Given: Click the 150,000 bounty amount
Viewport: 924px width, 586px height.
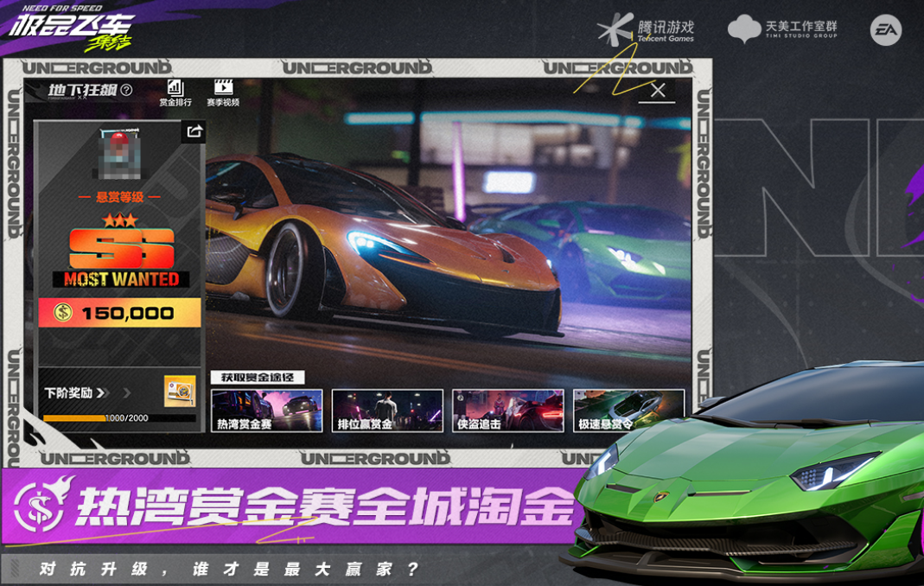Looking at the screenshot, I should click(128, 313).
